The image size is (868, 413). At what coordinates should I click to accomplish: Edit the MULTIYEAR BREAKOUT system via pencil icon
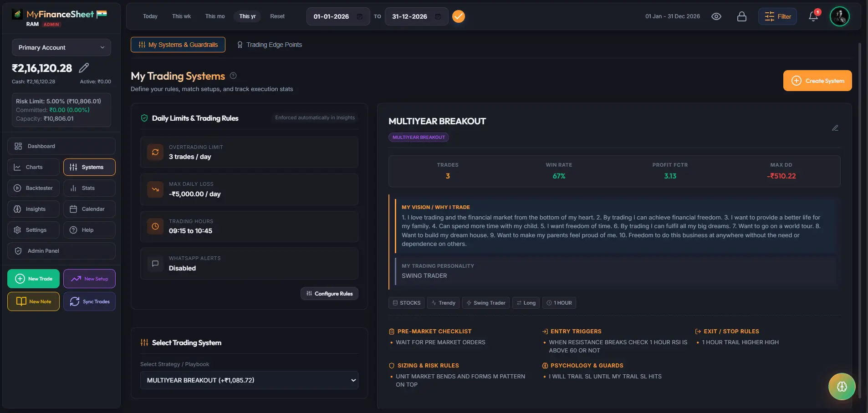point(835,128)
